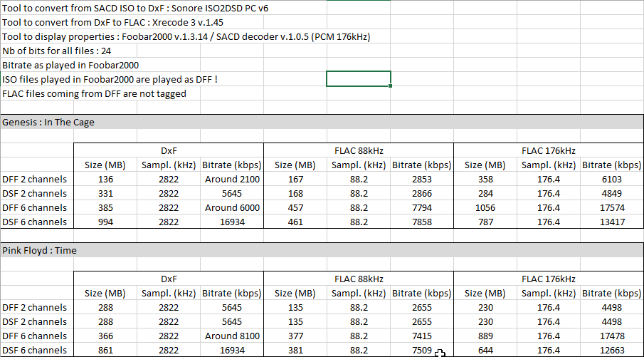Select the bitrate cell showing 17478

pos(612,336)
